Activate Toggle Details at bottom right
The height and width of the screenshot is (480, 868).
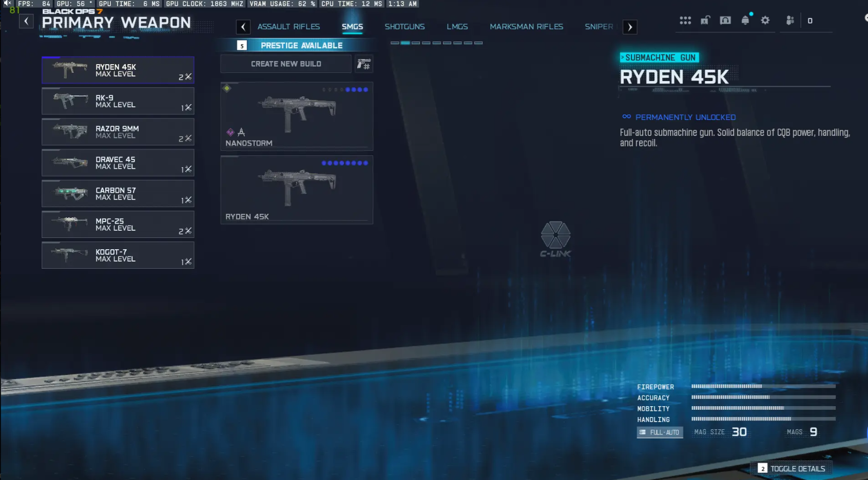click(792, 468)
